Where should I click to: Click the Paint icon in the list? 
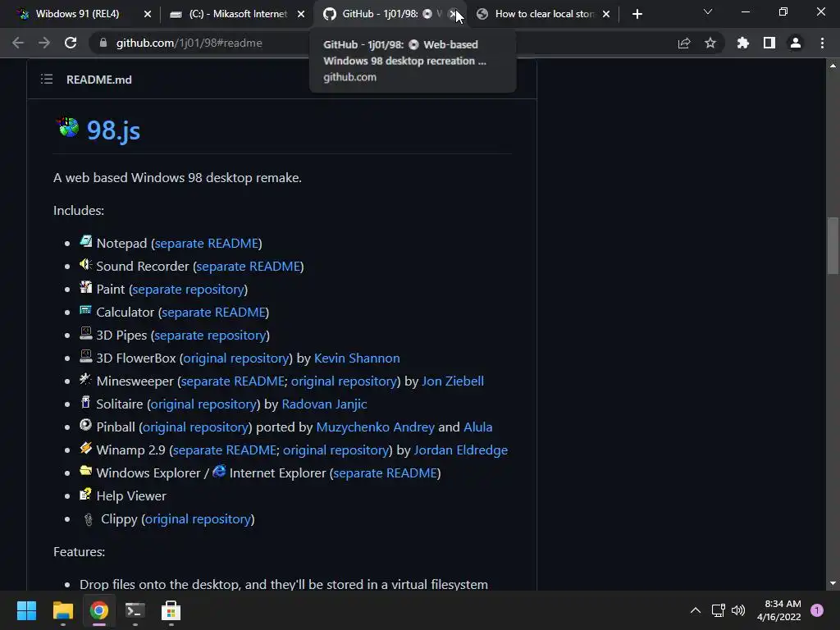coord(85,287)
